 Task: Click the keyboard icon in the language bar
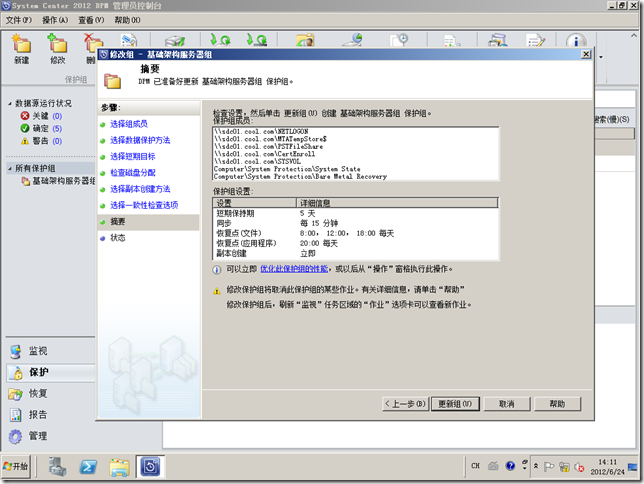493,466
